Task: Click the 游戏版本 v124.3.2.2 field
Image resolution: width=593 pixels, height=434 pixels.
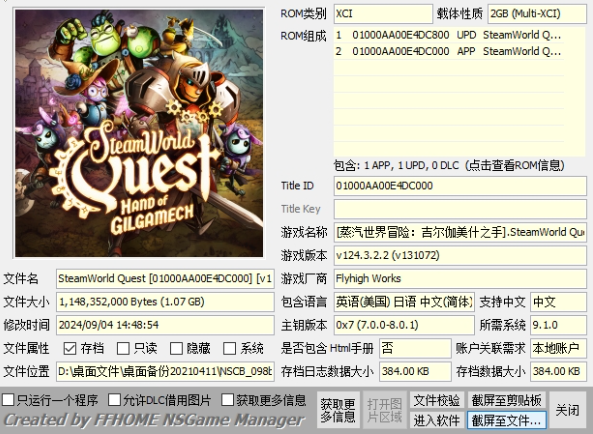Action: [x=460, y=256]
